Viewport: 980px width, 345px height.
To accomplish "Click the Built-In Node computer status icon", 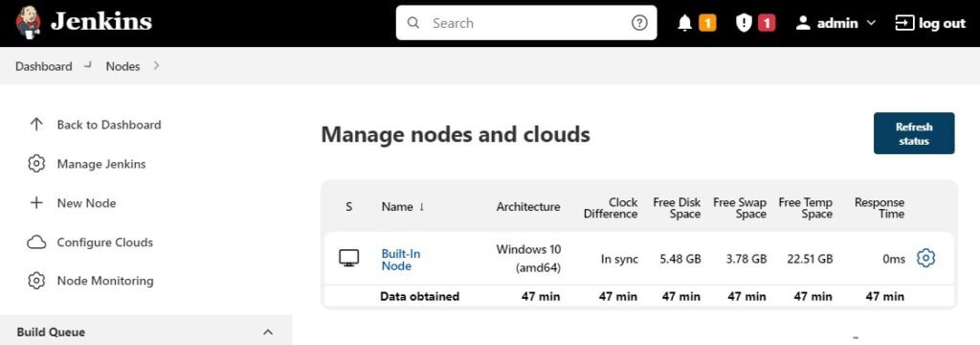I will click(348, 258).
